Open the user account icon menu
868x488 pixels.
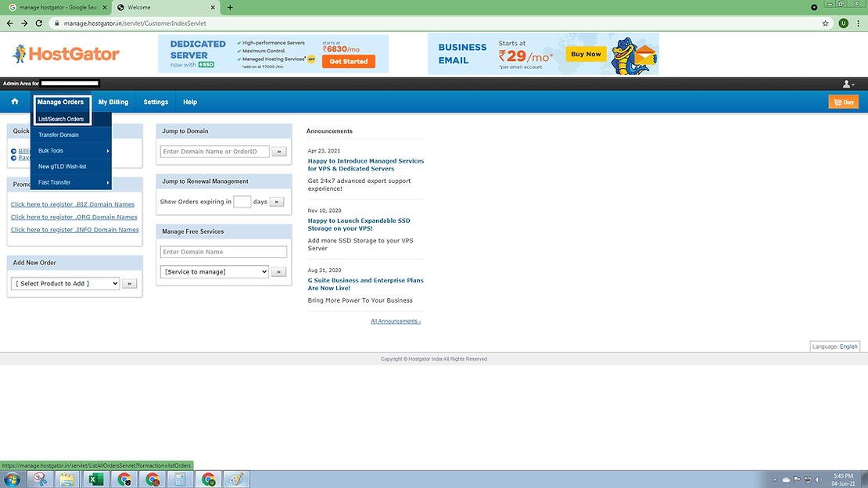(848, 84)
